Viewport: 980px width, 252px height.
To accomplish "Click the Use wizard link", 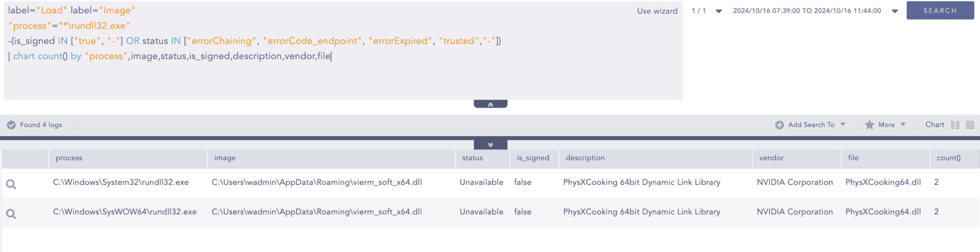I will click(x=657, y=11).
